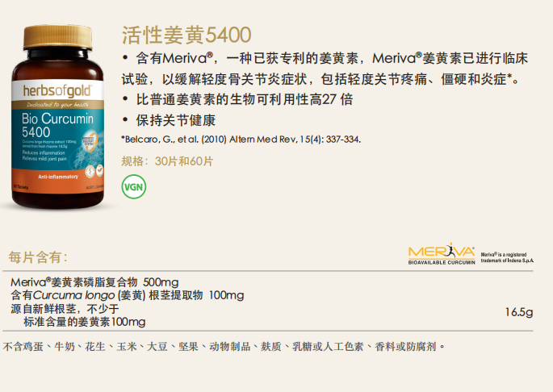Click the Meriva registered trademark notice

507,257
